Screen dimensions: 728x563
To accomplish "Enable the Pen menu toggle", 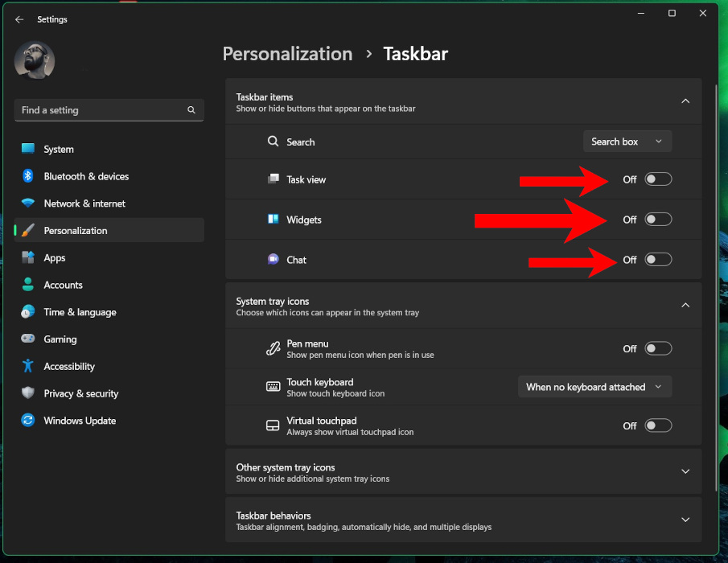I will pos(658,348).
